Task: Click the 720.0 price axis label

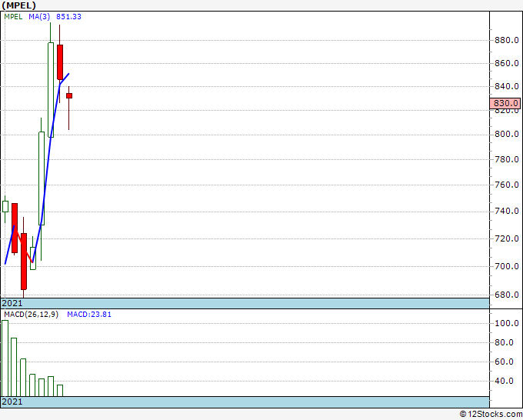Action: tap(507, 238)
